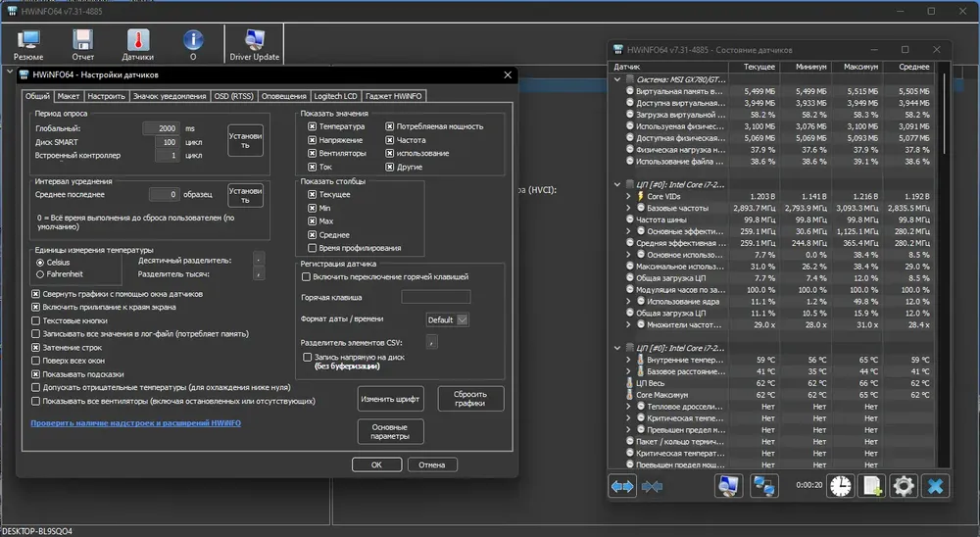
Task: Reset the sensor timer clock icon
Action: click(841, 486)
